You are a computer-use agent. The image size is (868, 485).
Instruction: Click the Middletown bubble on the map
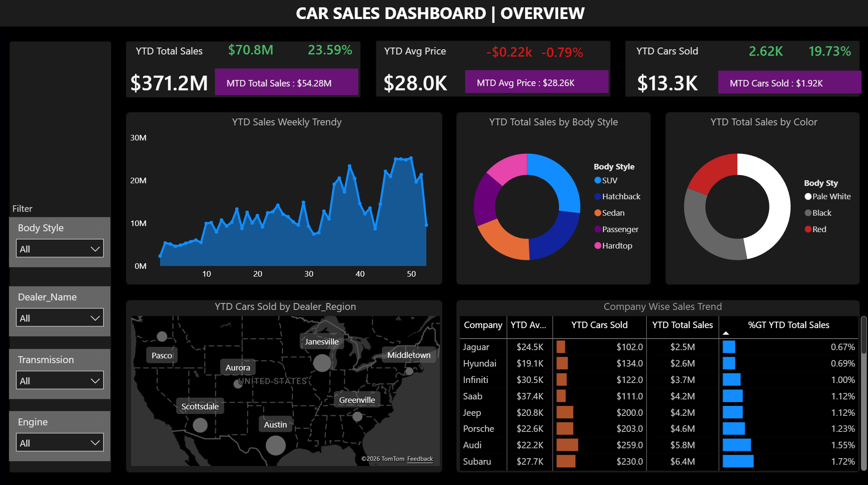tap(409, 371)
